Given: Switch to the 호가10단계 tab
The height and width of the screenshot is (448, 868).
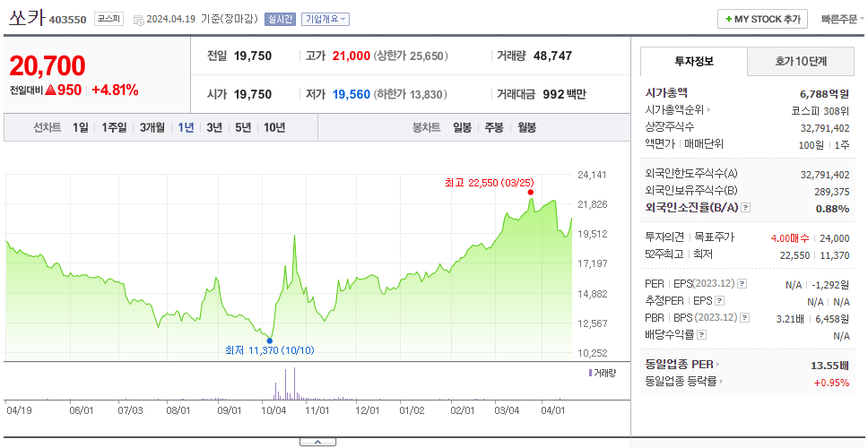Looking at the screenshot, I should click(801, 62).
